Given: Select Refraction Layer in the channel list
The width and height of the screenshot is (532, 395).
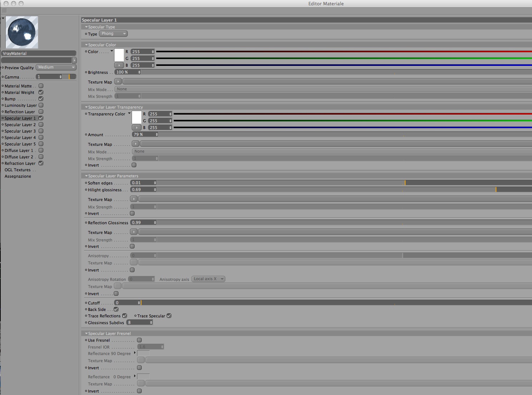Looking at the screenshot, I should [20, 163].
